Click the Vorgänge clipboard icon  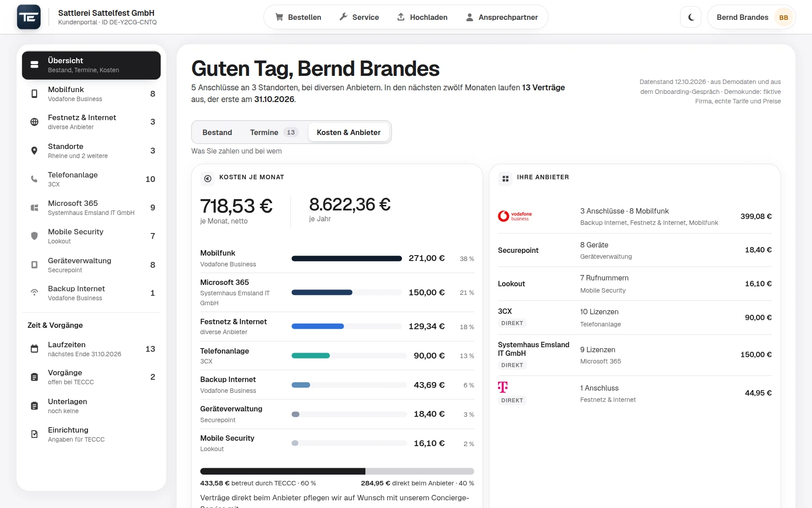[x=34, y=377]
